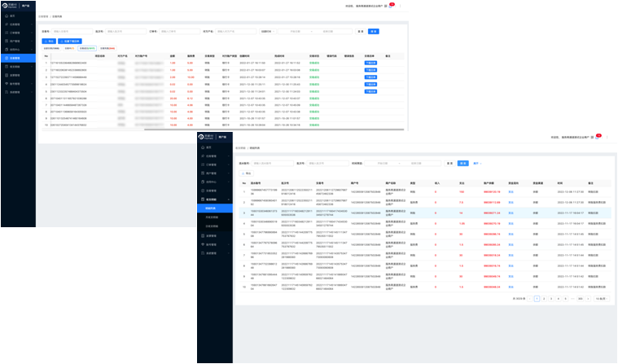The height and width of the screenshot is (364, 618).
Task: Open 发票管理 in the lower window sidebar
Action: pyautogui.click(x=215, y=236)
